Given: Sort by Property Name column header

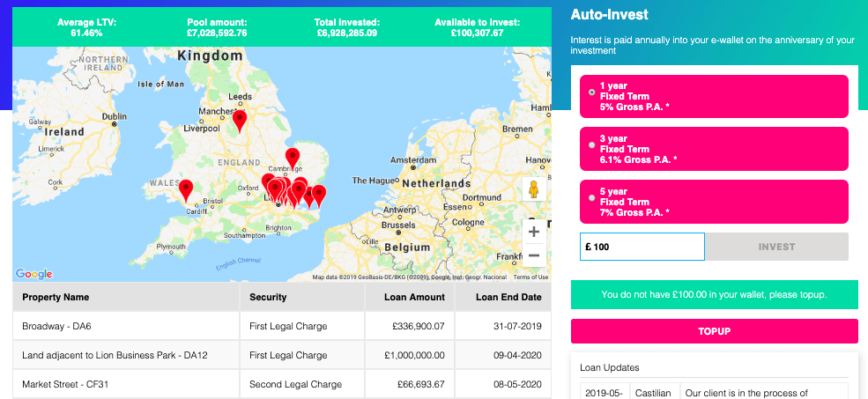Looking at the screenshot, I should point(56,297).
